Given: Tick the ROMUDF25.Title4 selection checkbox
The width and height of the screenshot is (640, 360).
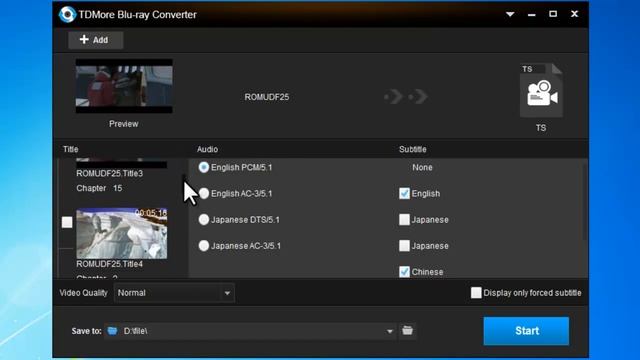Looking at the screenshot, I should coord(67,222).
